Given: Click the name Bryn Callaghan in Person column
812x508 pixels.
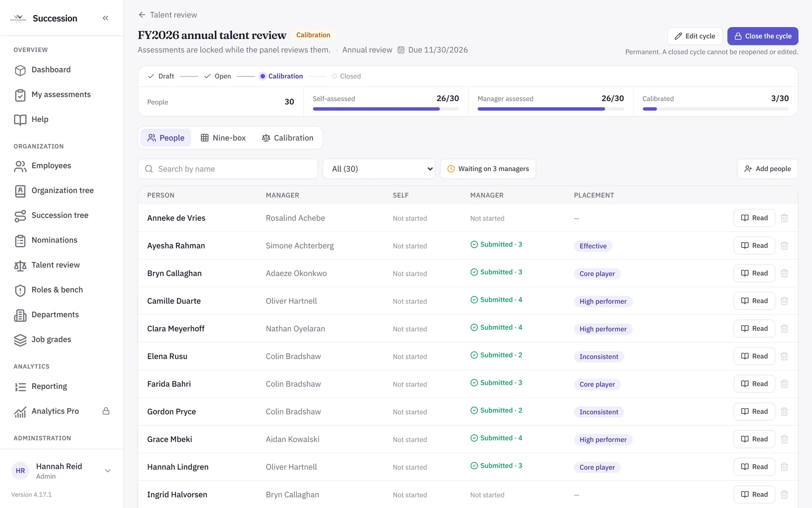Looking at the screenshot, I should click(x=174, y=273).
